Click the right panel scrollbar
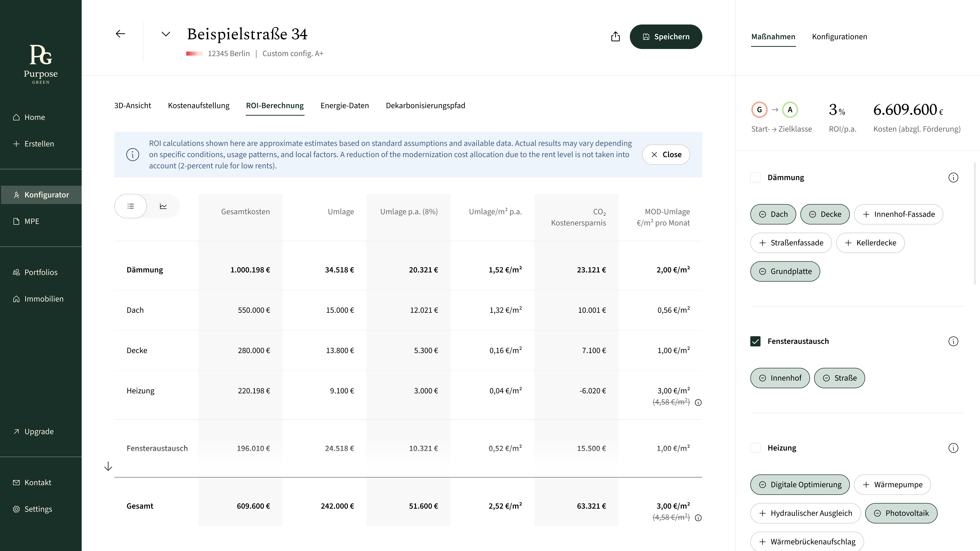The image size is (980, 551). [975, 224]
